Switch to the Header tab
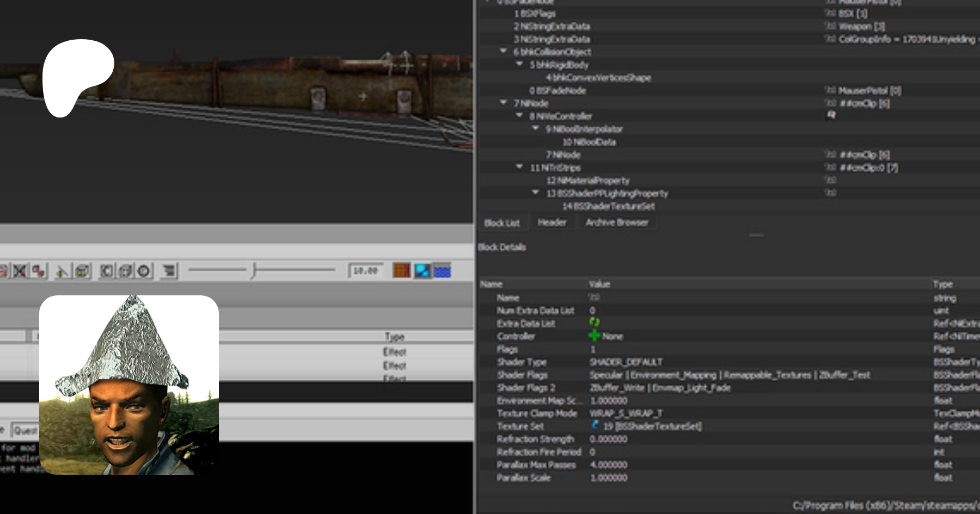 [552, 222]
